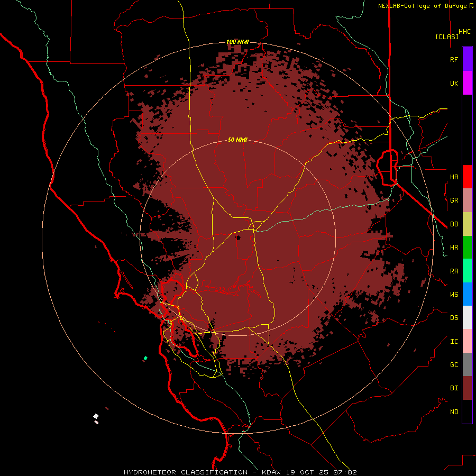Click the HA legend label
Screen dimensions: 476x476
454,177
